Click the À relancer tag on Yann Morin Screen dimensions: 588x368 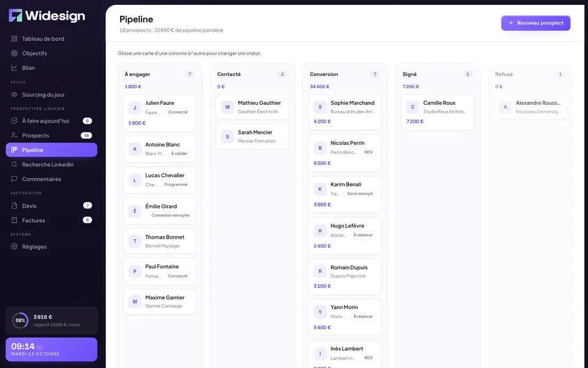tap(363, 316)
